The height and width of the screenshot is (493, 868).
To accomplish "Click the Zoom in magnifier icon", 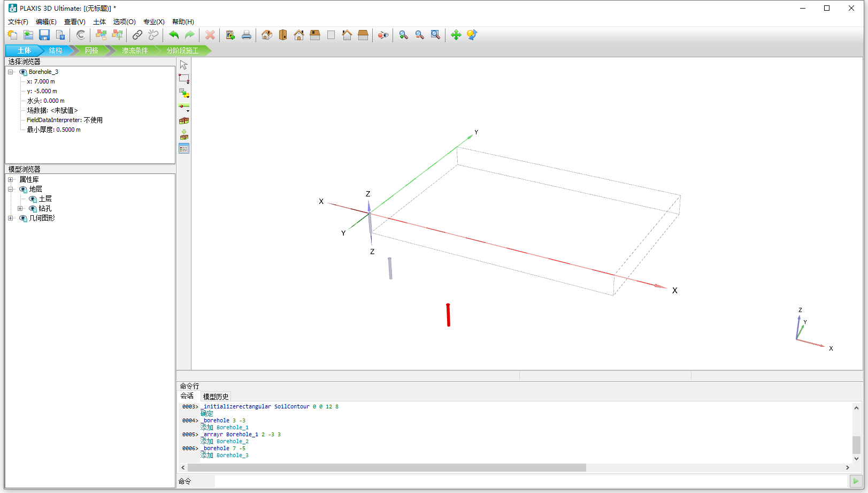I will 404,35.
